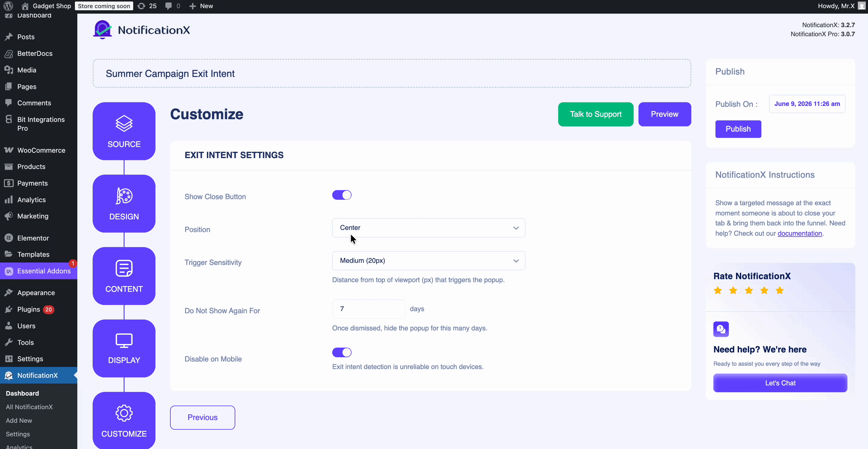
Task: Click the Essential Addons icon in sidebar
Action: coord(9,271)
